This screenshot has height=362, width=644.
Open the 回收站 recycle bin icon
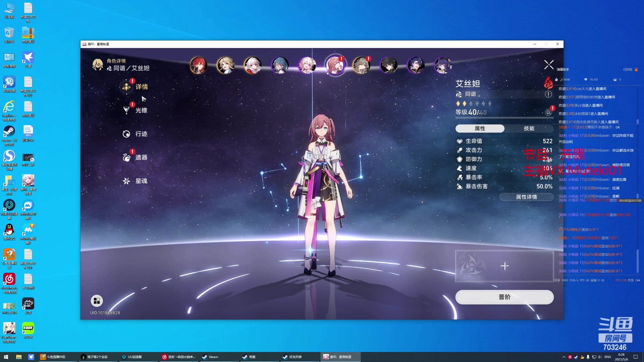pos(9,35)
